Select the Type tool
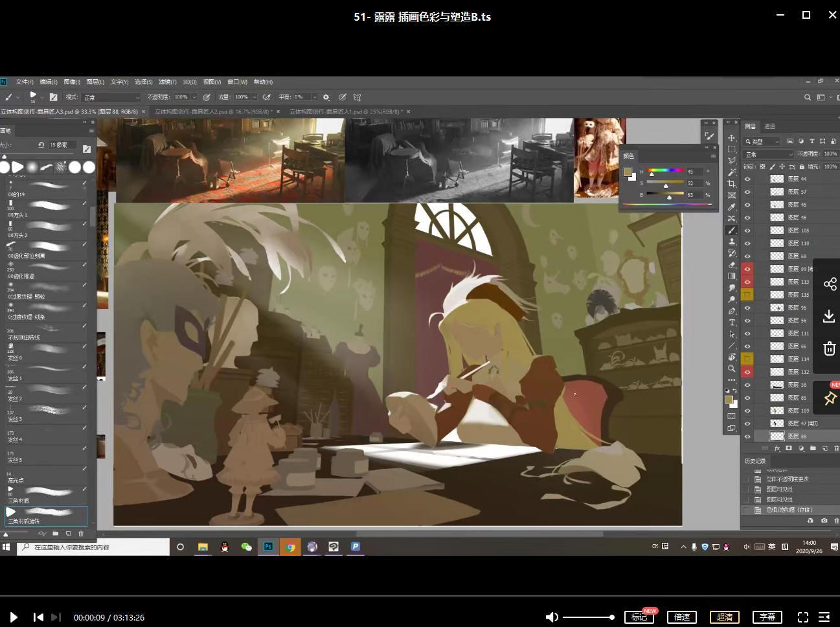 pyautogui.click(x=732, y=323)
